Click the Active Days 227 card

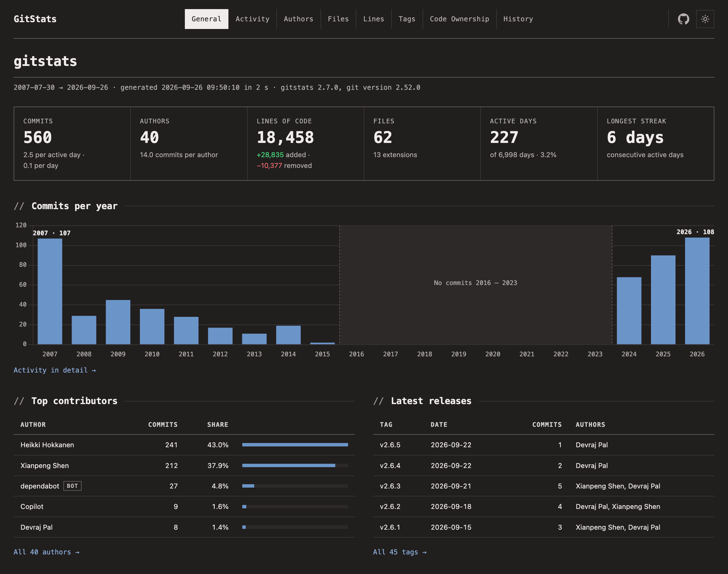539,143
